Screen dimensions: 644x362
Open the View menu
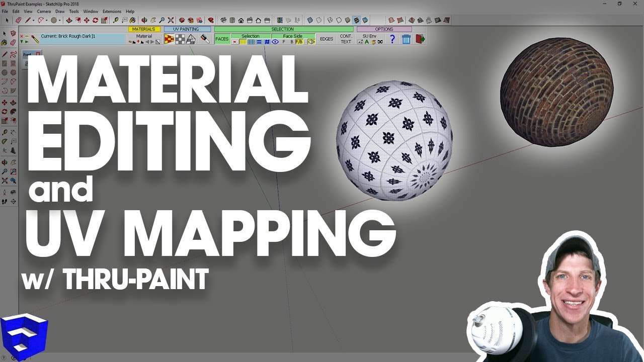[28, 11]
